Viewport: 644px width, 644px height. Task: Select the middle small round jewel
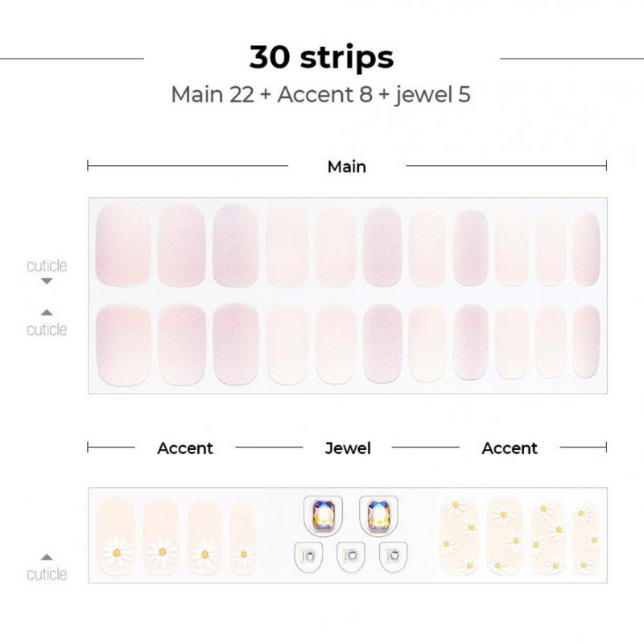(351, 555)
